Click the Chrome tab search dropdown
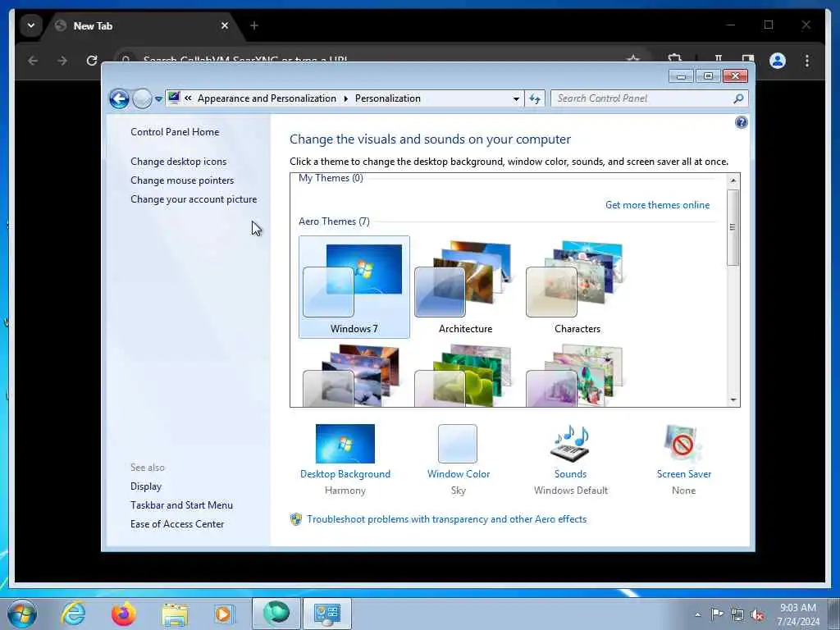The height and width of the screenshot is (630, 840). [31, 25]
